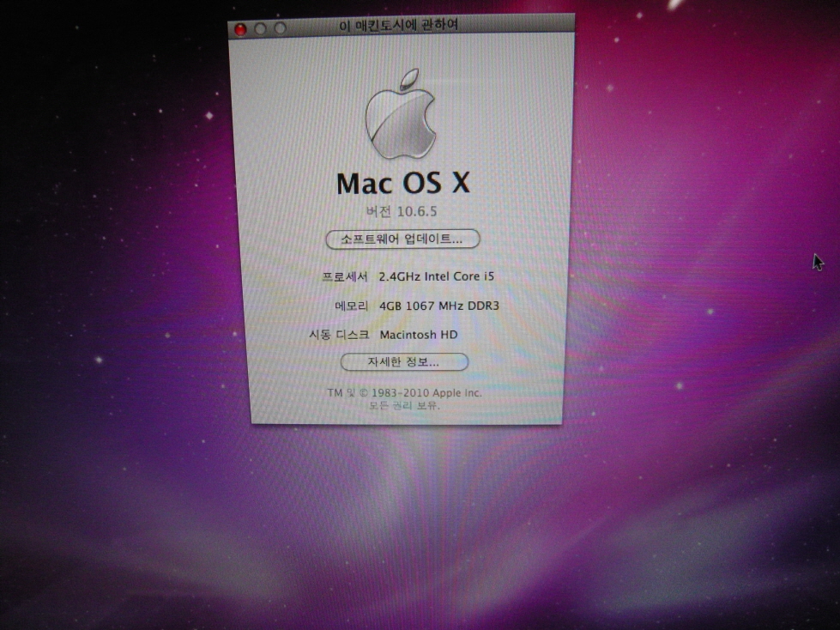Click the purple aurora desktop wallpaper

click(x=686, y=386)
